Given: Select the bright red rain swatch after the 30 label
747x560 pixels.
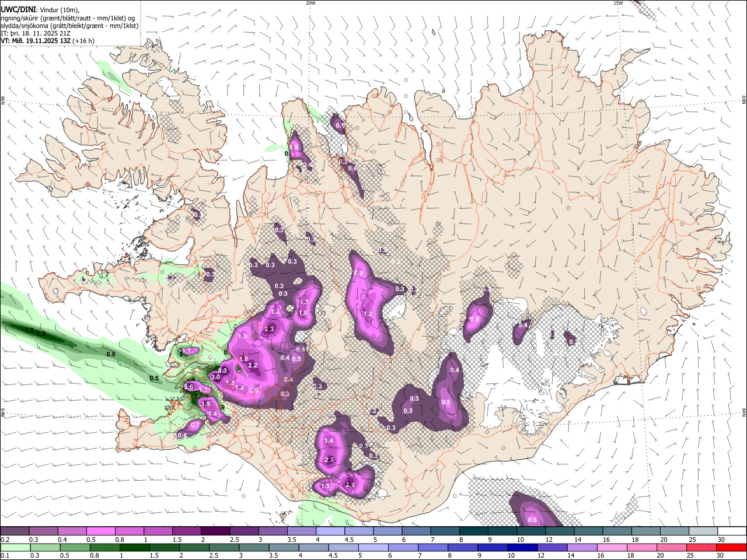Looking at the screenshot, I should 732,548.
